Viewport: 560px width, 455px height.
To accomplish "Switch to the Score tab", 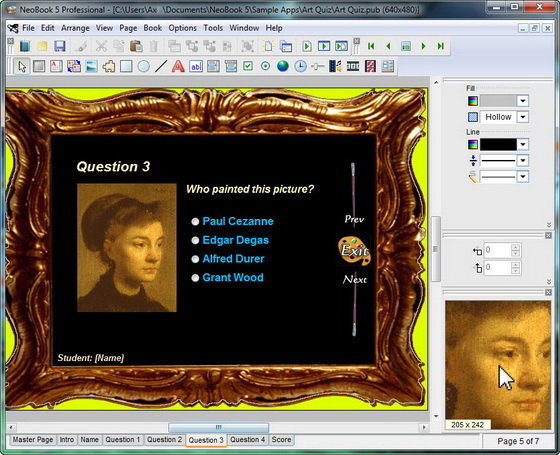I will pos(281,440).
